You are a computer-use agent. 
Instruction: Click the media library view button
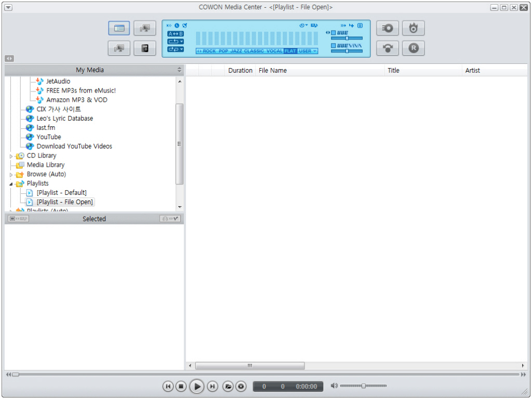119,28
